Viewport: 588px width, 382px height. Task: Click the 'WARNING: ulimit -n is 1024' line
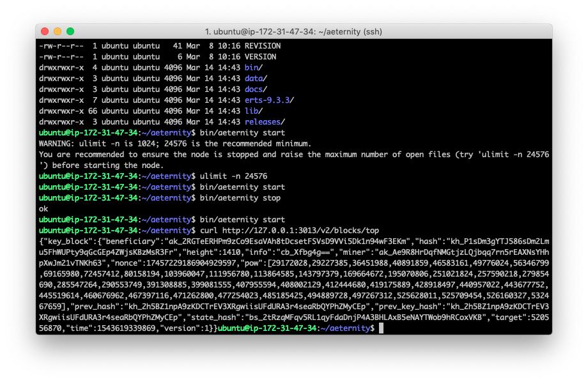pyautogui.click(x=174, y=144)
